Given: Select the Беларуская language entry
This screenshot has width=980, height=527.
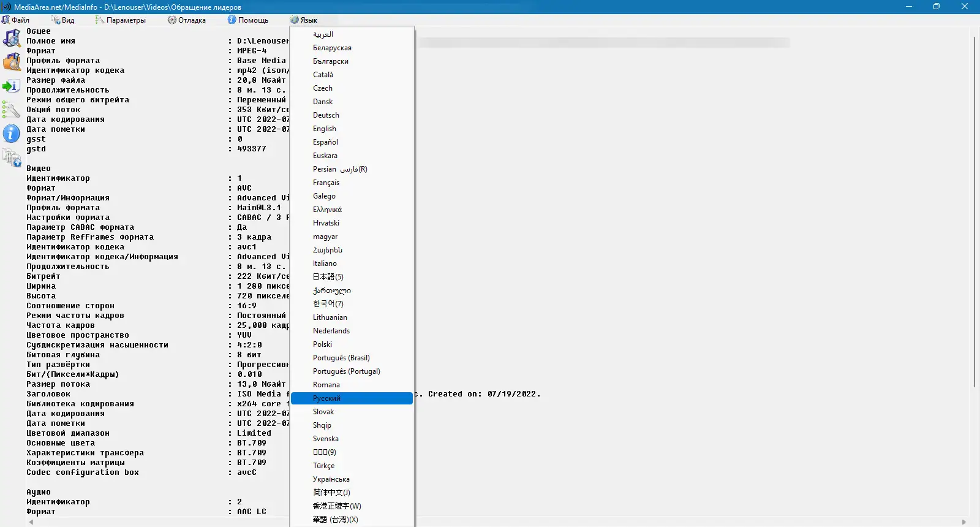Looking at the screenshot, I should [352, 48].
